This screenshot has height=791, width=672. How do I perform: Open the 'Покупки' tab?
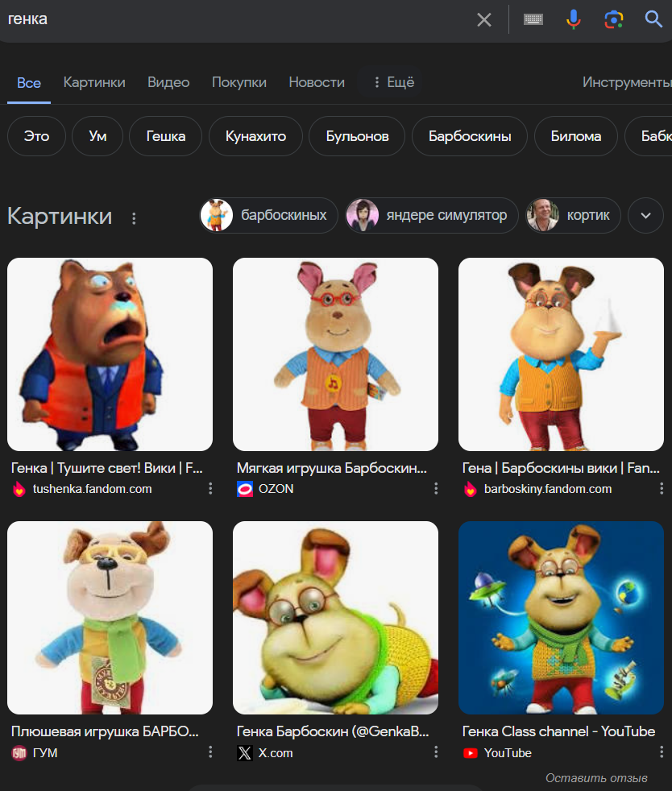[239, 82]
